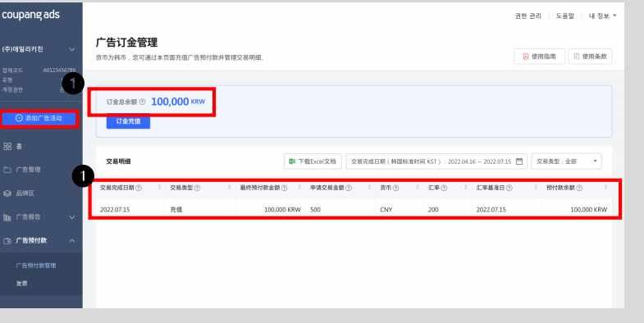Click the calendar icon in date range field
Image resolution: width=644 pixels, height=323 pixels.
519,161
